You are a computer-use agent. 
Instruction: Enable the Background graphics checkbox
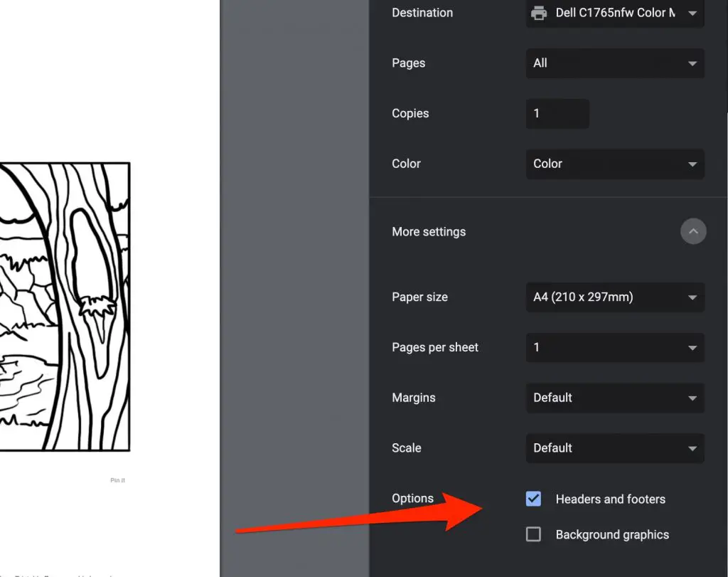point(533,534)
